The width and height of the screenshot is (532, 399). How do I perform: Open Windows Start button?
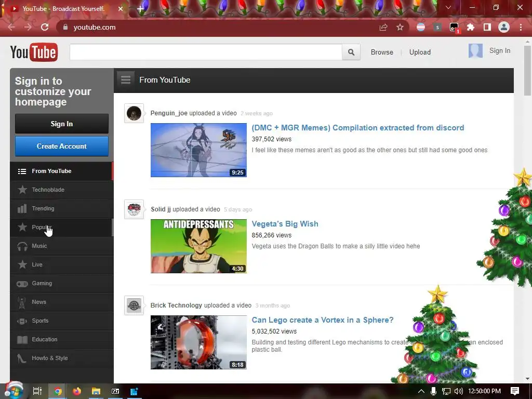(14, 391)
